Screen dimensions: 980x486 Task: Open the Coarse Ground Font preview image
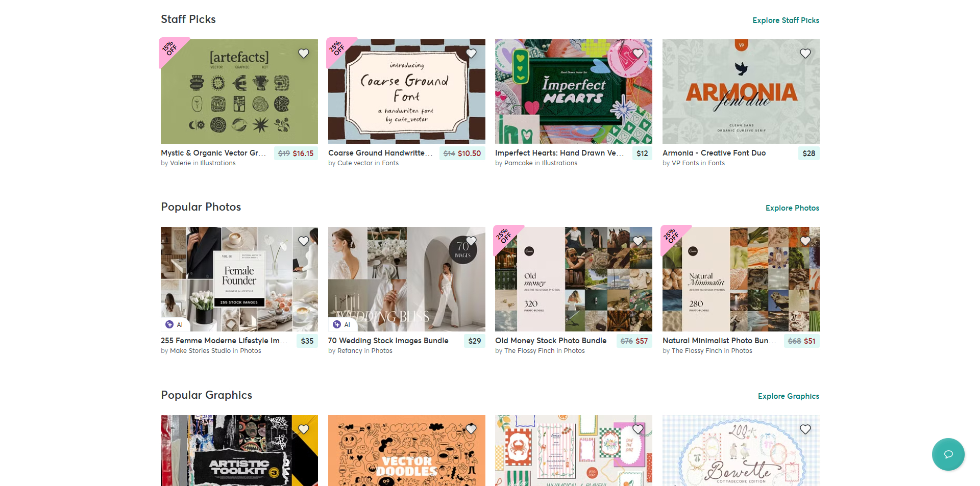(407, 92)
